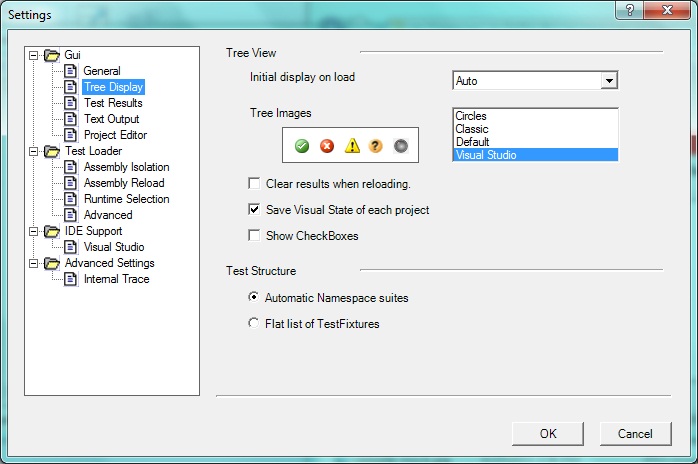
Task: Collapse the Gui tree node
Action: 34,55
